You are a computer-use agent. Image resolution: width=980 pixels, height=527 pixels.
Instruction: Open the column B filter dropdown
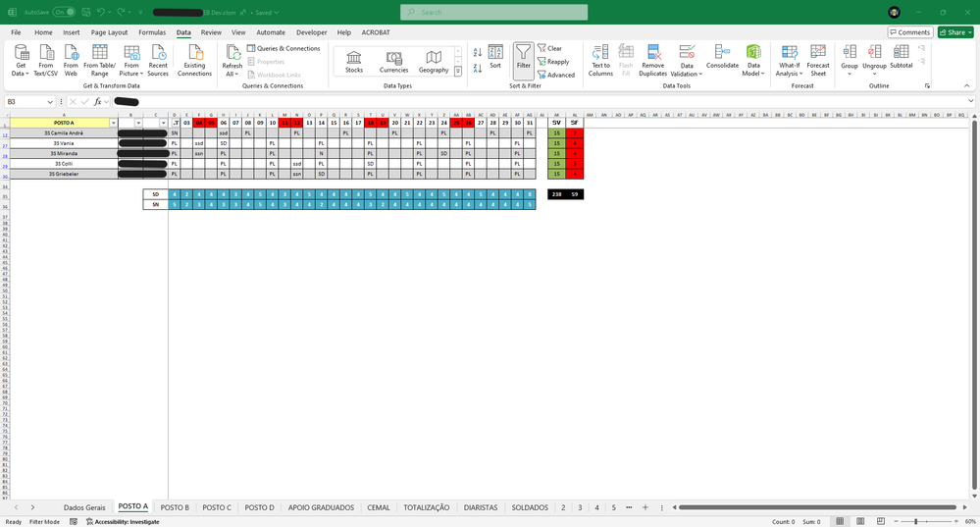138,123
